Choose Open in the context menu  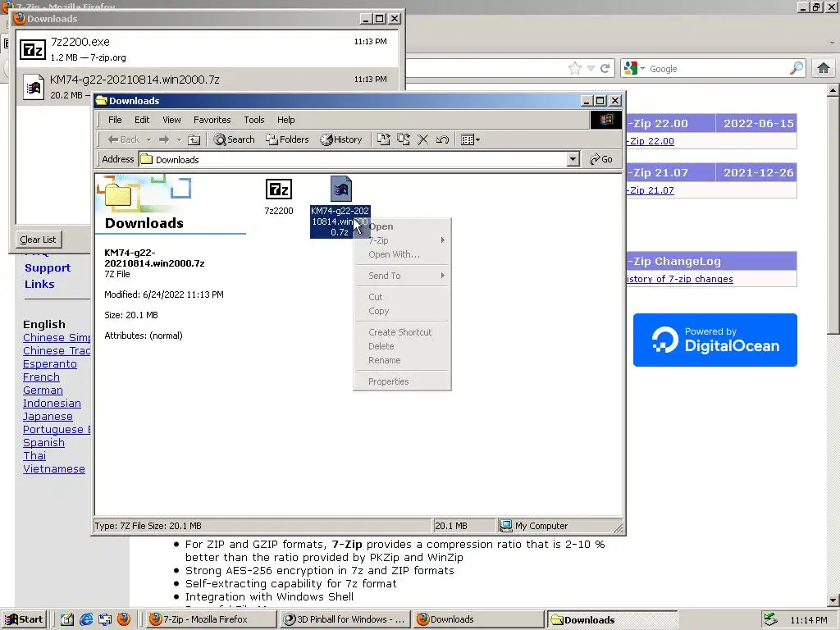coord(402,226)
